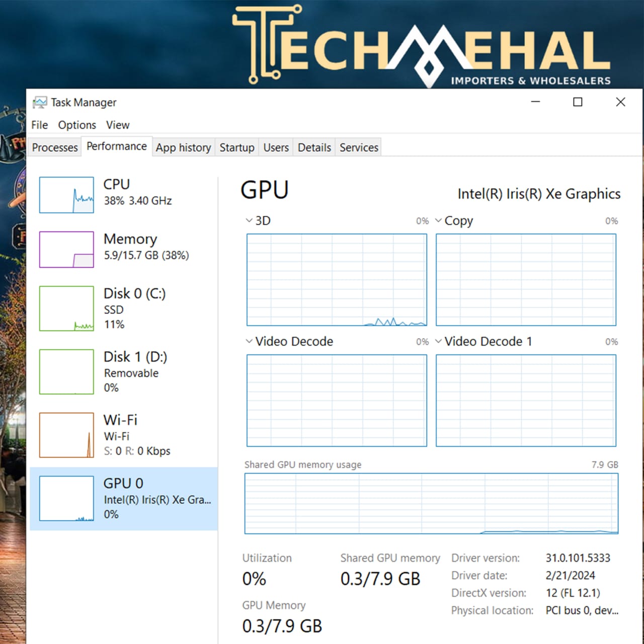
Task: Click the Intel(R) Iris(R) Xe Graphics heading
Action: click(x=539, y=194)
